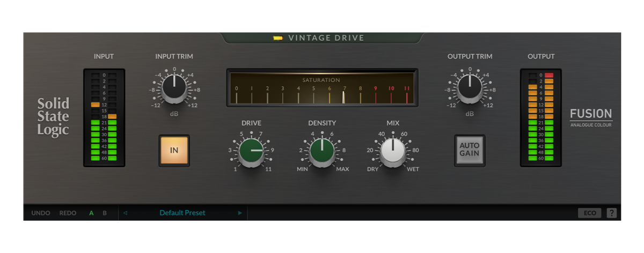Click UNDO in bottom bar
The image size is (644, 253).
[41, 213]
